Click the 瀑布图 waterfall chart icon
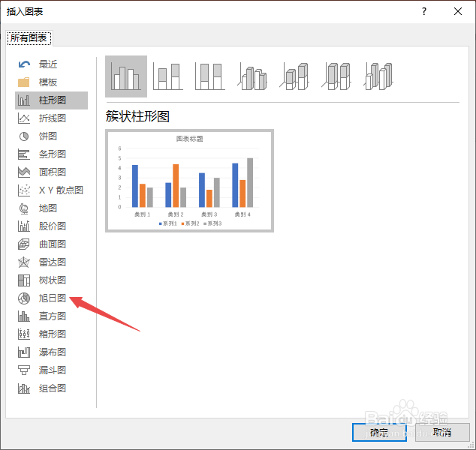Image resolution: width=476 pixels, height=450 pixels. coord(24,352)
